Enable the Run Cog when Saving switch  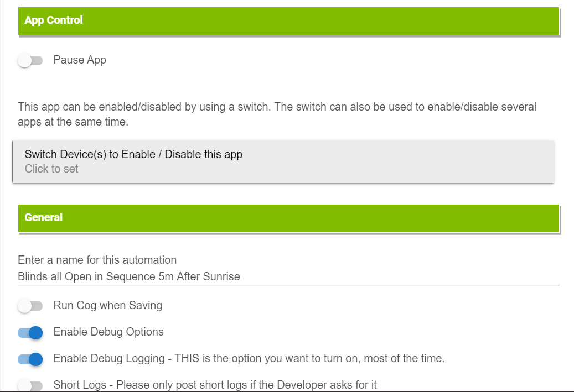[x=30, y=306]
